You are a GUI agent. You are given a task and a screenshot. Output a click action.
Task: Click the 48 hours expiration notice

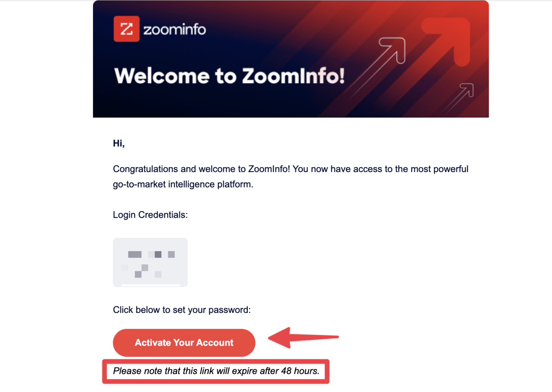(216, 371)
